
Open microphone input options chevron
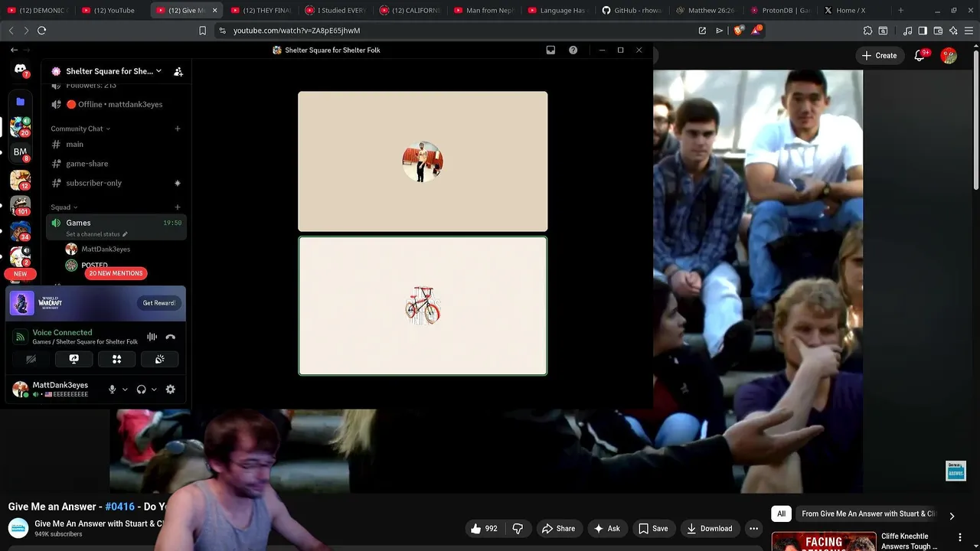125,390
